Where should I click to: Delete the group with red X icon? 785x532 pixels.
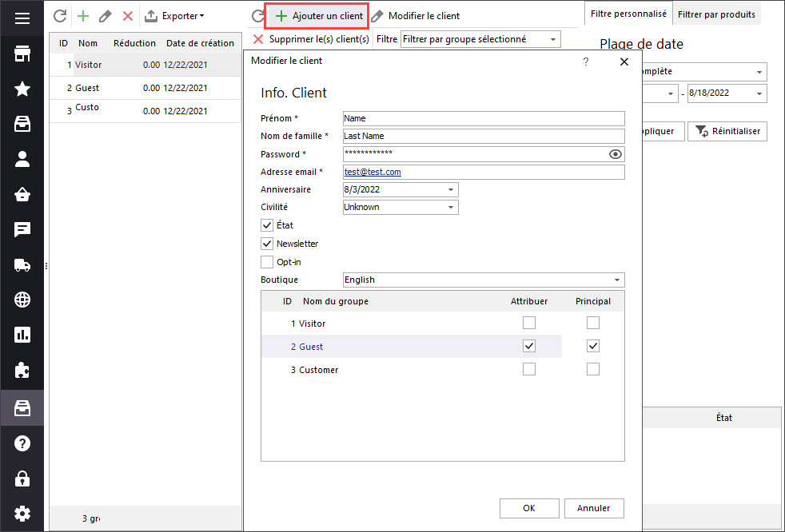128,16
